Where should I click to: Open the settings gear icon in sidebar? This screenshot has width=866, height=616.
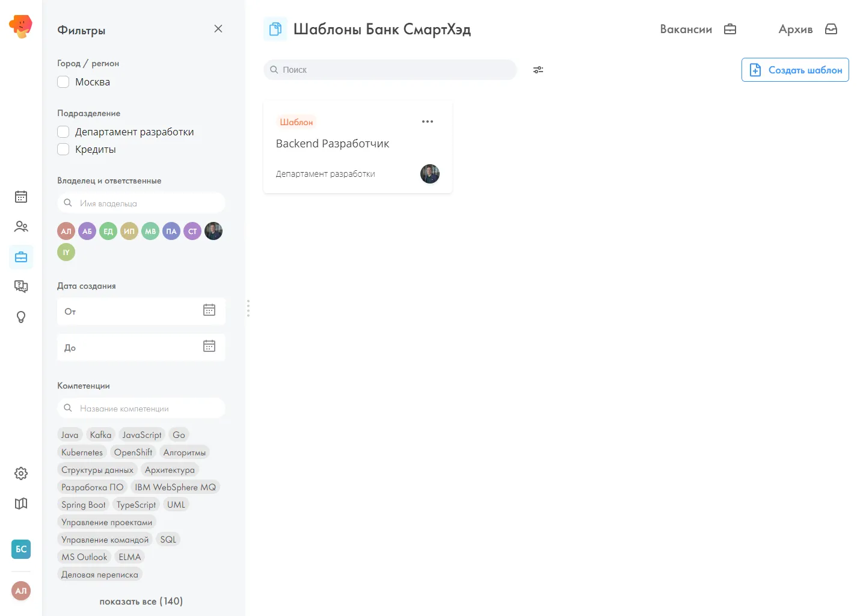pyautogui.click(x=21, y=473)
